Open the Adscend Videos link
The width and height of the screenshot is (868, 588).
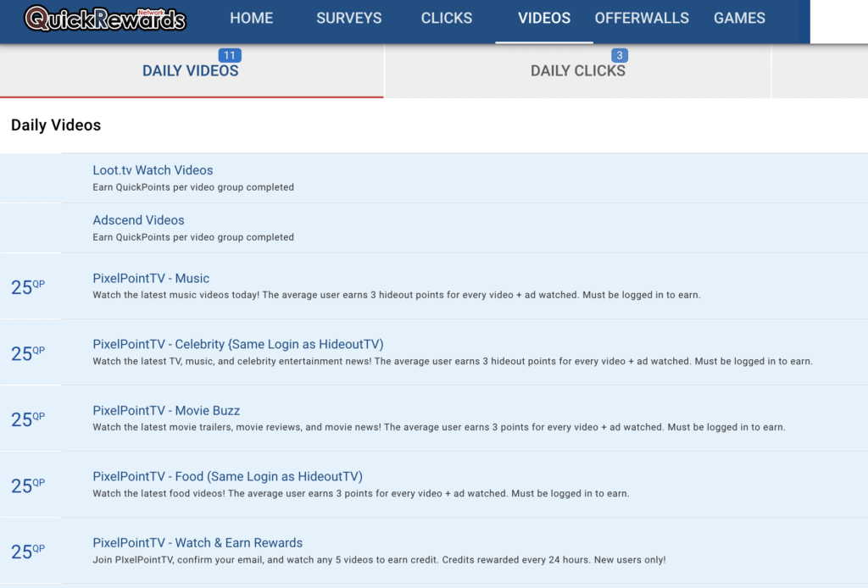click(138, 220)
